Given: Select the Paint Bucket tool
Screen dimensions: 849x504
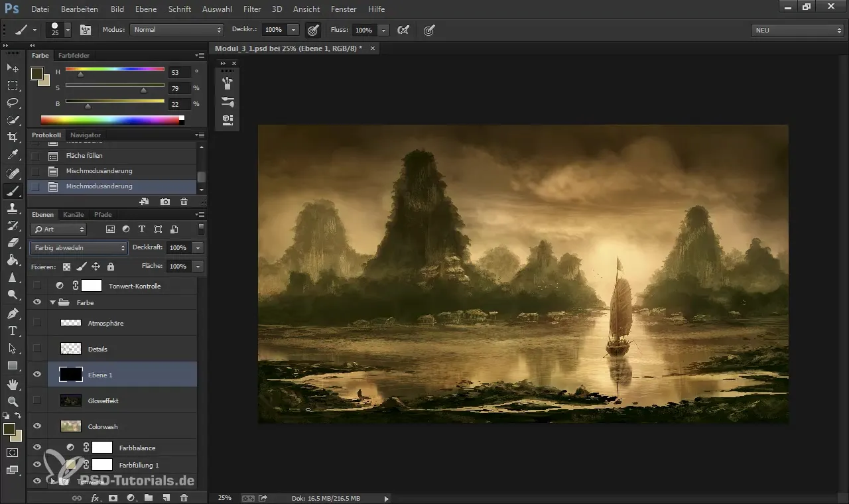Looking at the screenshot, I should (13, 260).
